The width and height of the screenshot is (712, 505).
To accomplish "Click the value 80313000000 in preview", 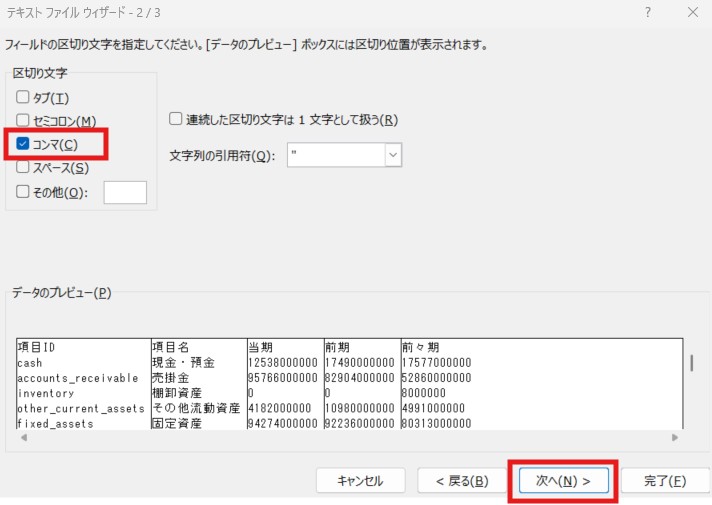I will coord(437,423).
